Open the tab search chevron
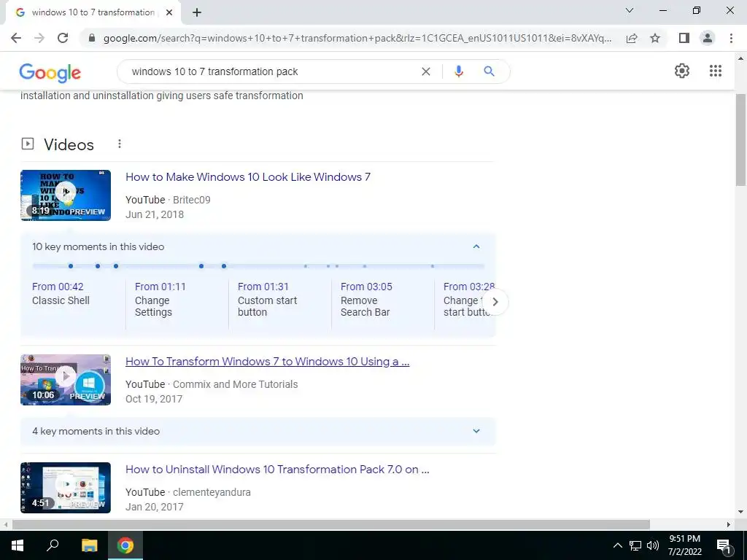Screen dimensions: 747x560 point(630,10)
